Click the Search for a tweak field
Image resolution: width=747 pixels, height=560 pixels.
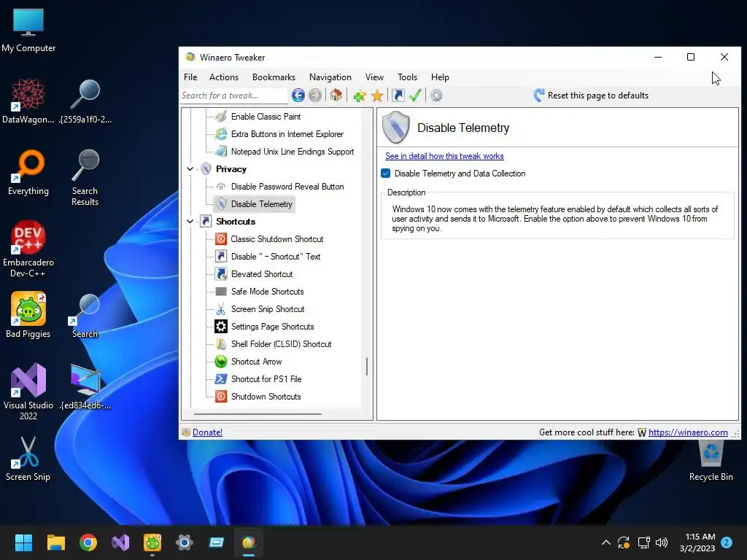(x=234, y=96)
